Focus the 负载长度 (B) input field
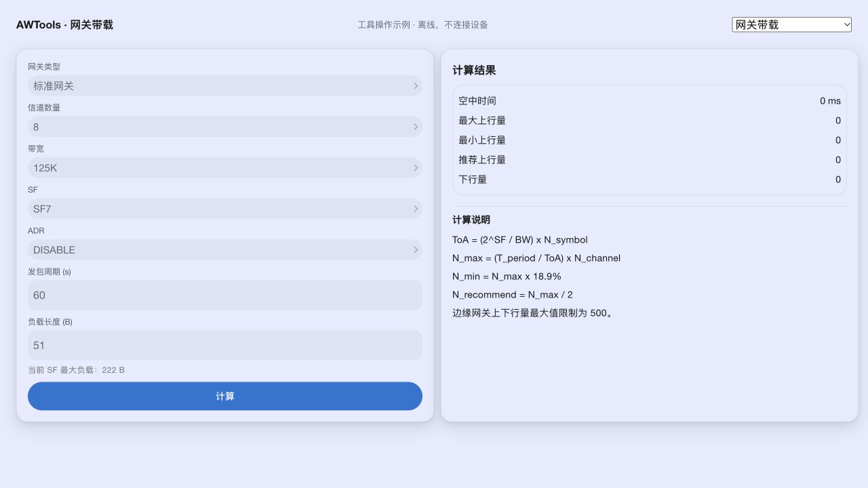This screenshot has width=868, height=488. point(225,345)
